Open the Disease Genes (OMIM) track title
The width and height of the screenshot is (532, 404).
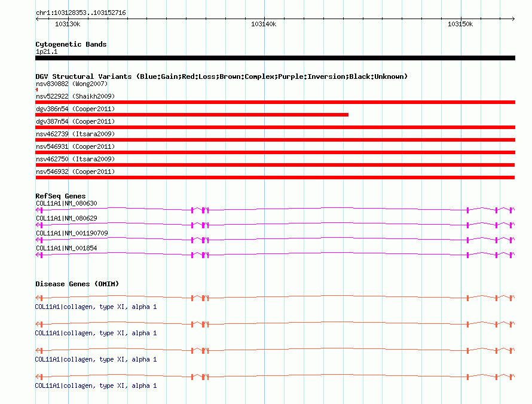tap(77, 284)
